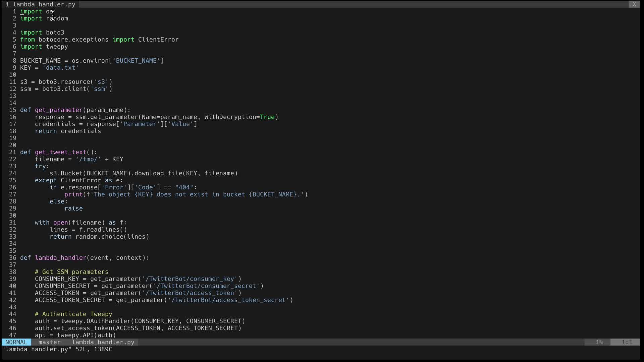Click the NORMAL mode indicator
This screenshot has width=644, height=362.
tap(16, 342)
